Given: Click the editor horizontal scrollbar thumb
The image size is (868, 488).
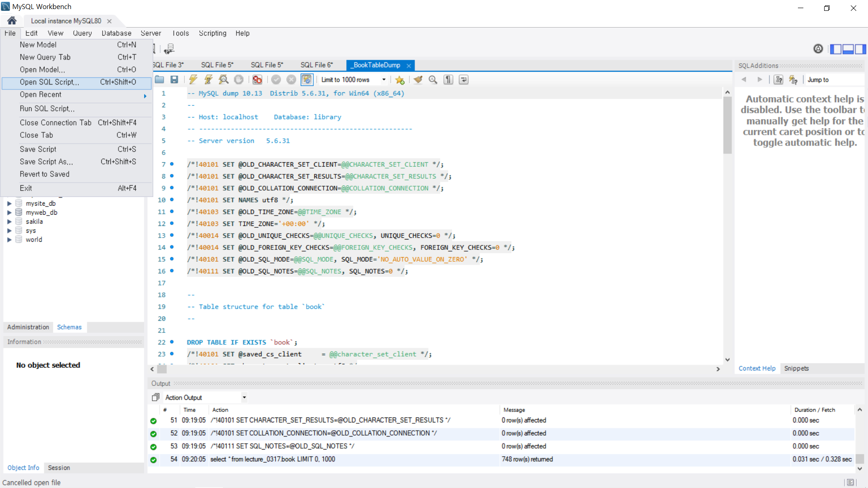Looking at the screenshot, I should [162, 369].
